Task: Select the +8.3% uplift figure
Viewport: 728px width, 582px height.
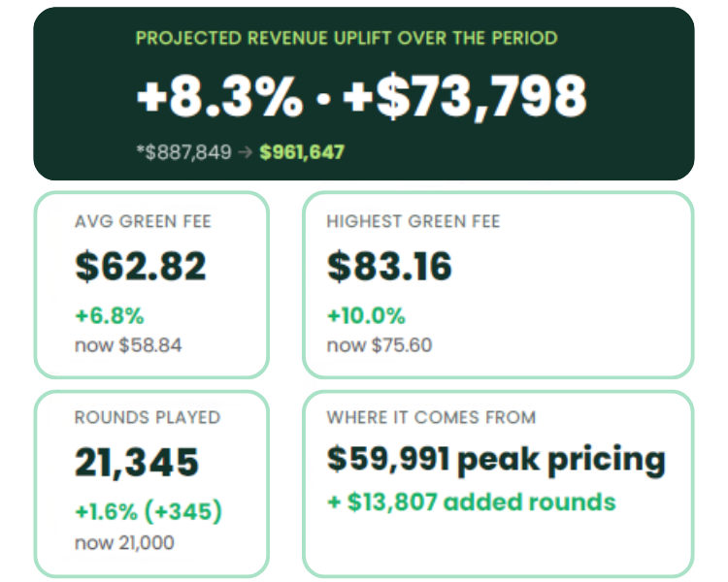Action: pos(219,97)
